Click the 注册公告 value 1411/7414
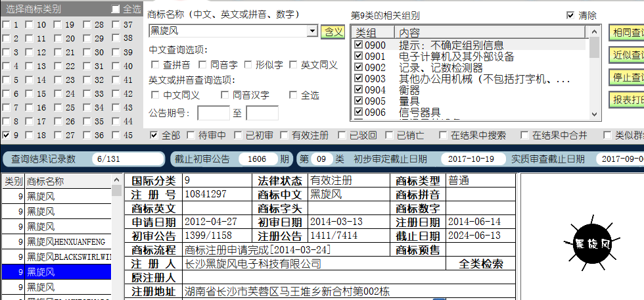Image resolution: width=644 pixels, height=300 pixels. pyautogui.click(x=334, y=236)
